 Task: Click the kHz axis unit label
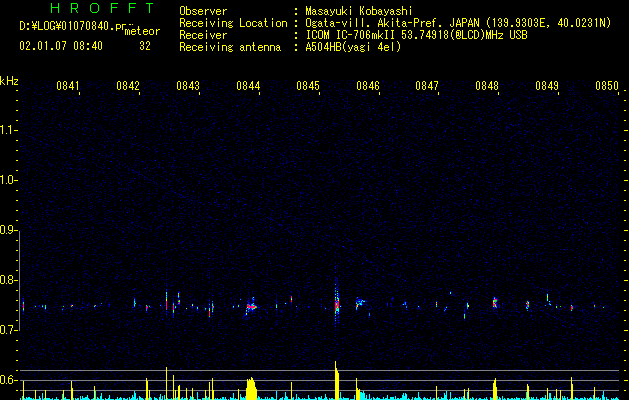point(9,81)
